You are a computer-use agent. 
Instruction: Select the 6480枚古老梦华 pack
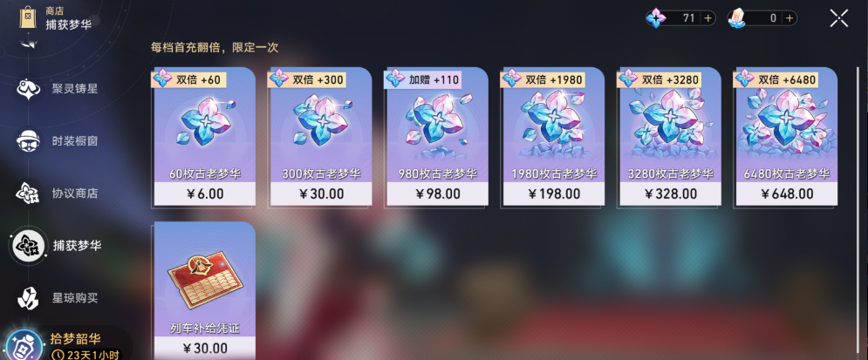[787, 136]
